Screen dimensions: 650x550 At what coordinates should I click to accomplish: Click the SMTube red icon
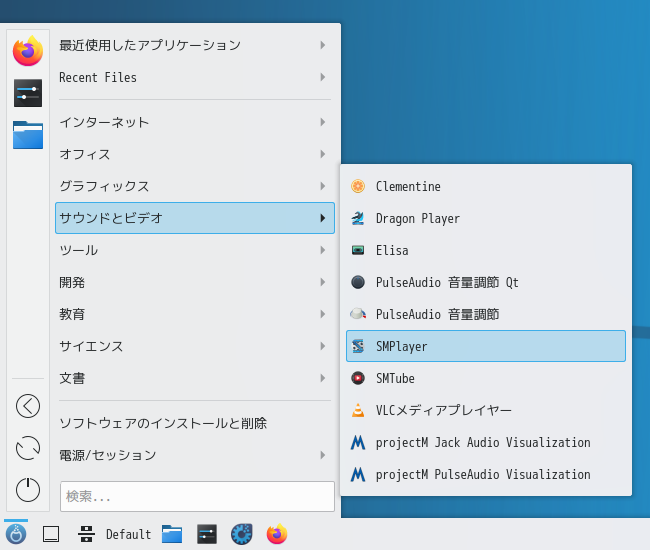click(358, 378)
